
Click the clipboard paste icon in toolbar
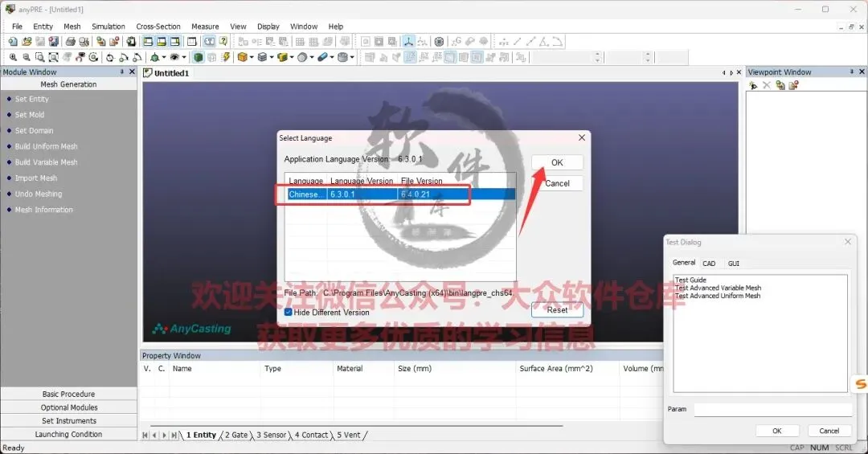click(x=131, y=42)
